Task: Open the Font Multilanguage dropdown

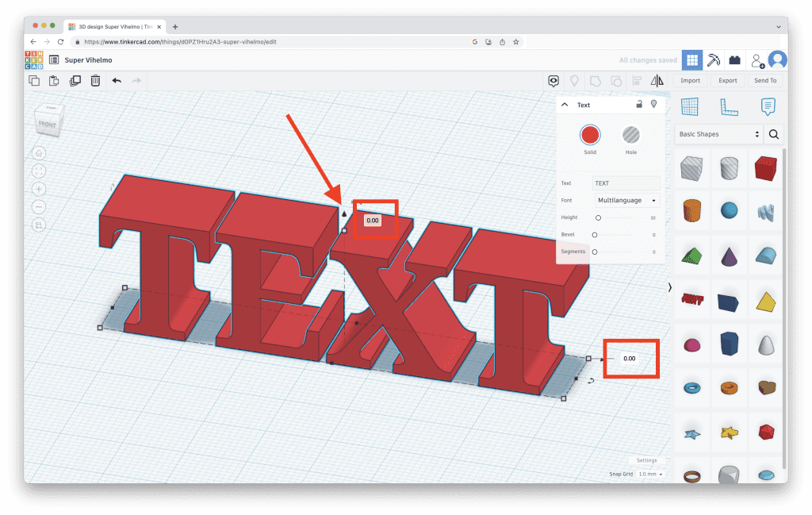Action: pos(627,201)
